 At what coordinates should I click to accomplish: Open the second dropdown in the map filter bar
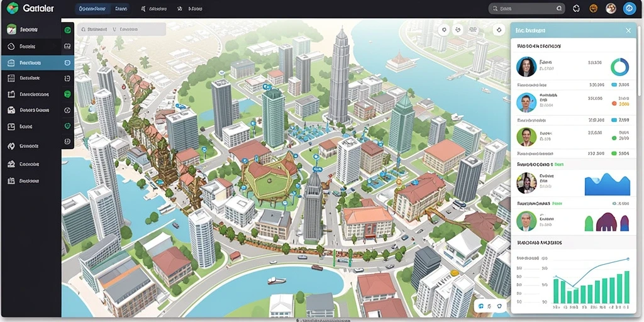[126, 30]
